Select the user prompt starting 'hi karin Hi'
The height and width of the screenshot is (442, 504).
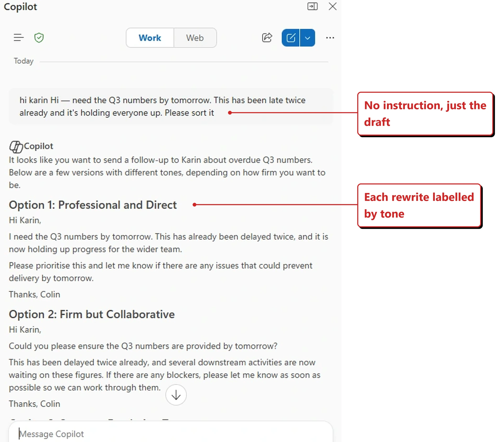tap(171, 106)
